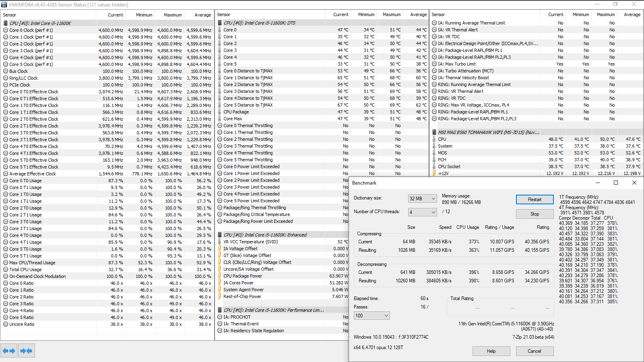Image resolution: width=644 pixels, height=362 pixels.
Task: Click the Sensor column header in left panel
Action: click(x=48, y=15)
